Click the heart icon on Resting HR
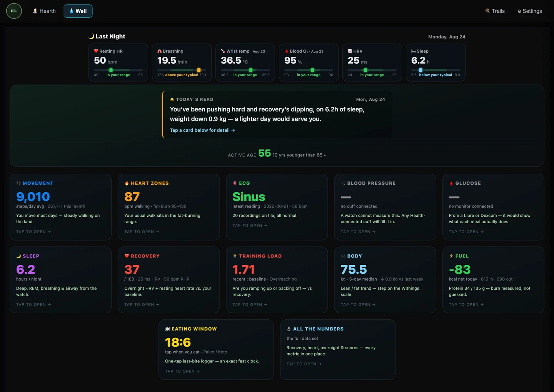This screenshot has height=392, width=554. [96, 51]
